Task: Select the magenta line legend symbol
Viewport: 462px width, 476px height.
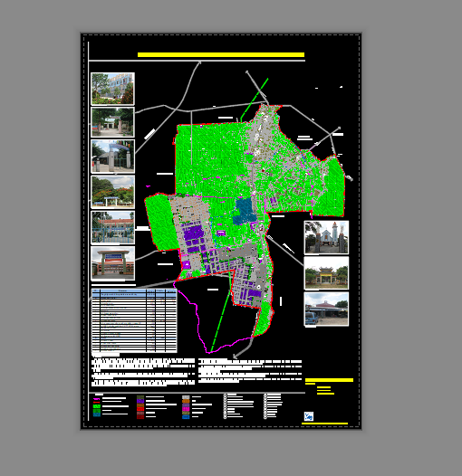Action: point(96,399)
